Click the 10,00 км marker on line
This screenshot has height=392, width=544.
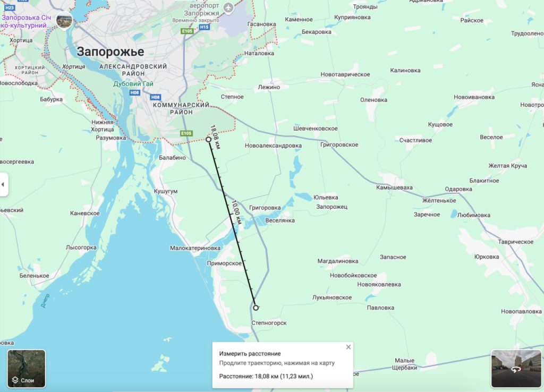(236, 212)
